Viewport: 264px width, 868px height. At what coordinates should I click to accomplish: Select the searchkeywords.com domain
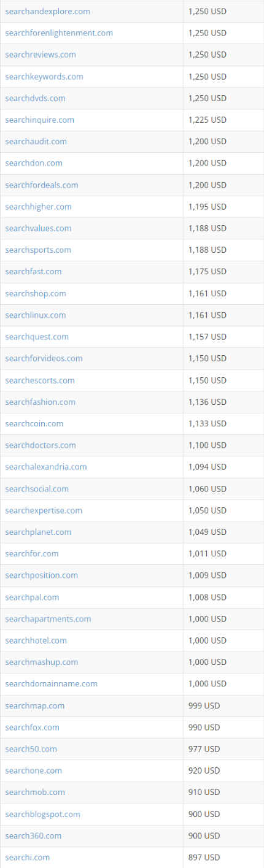44,77
